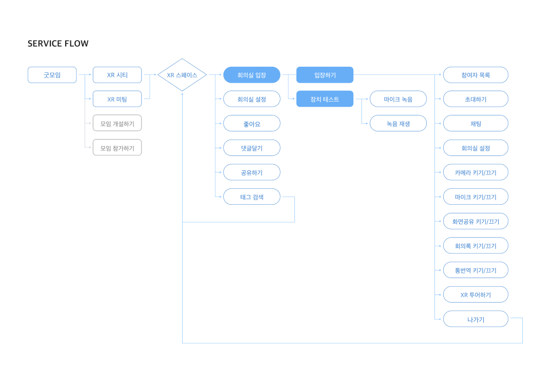Click the 화면공유 키기/끄기 node
554x392 pixels.
[x=476, y=221]
